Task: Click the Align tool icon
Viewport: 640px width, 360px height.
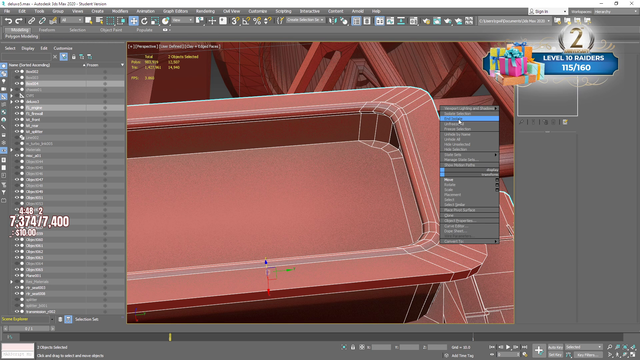Action: click(344, 20)
